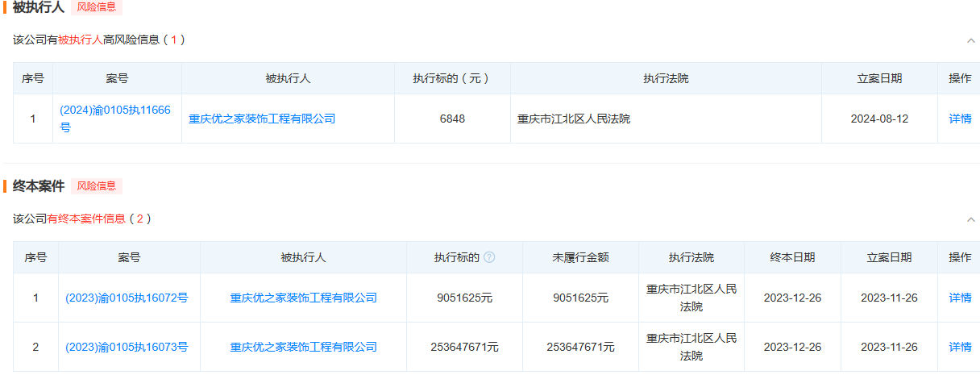The height and width of the screenshot is (375, 980).
Task: Click the 执行法院 header in 被执行人 table
Action: (666, 78)
